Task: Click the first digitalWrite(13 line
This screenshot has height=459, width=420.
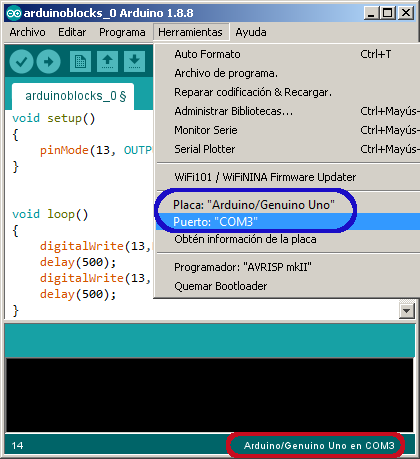Action: [96, 246]
